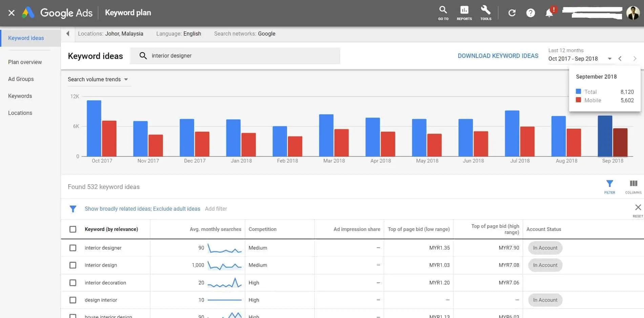Open the Search volume trends dropdown

[98, 79]
